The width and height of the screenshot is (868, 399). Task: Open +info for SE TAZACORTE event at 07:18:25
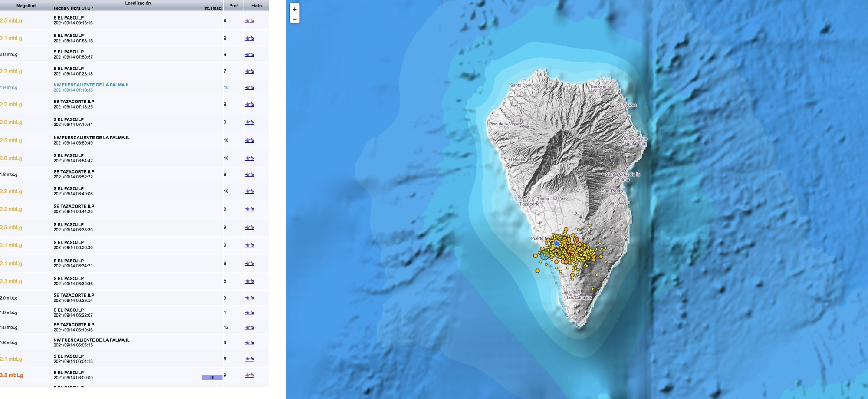249,104
